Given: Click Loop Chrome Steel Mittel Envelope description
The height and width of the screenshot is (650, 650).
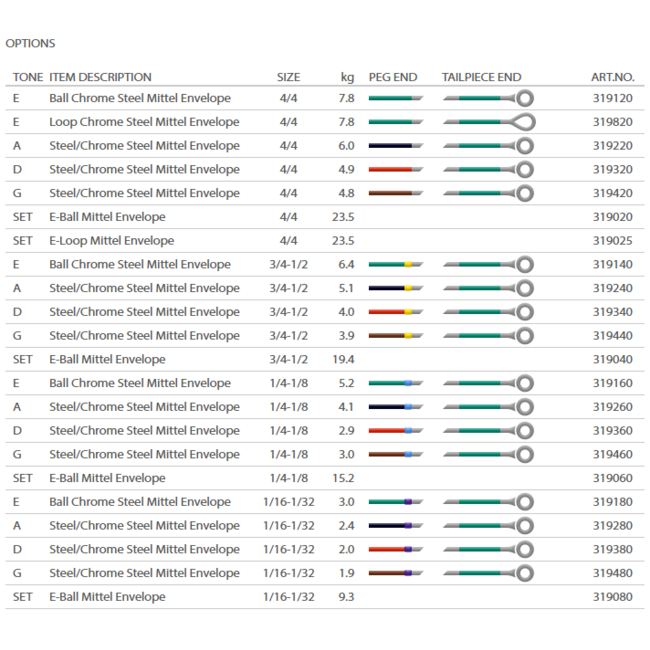Looking at the screenshot, I should [144, 122].
